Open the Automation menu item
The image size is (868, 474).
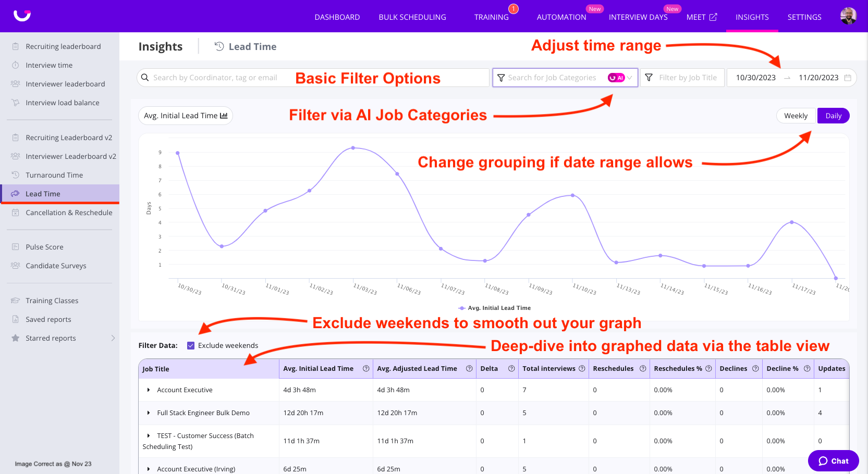click(561, 17)
